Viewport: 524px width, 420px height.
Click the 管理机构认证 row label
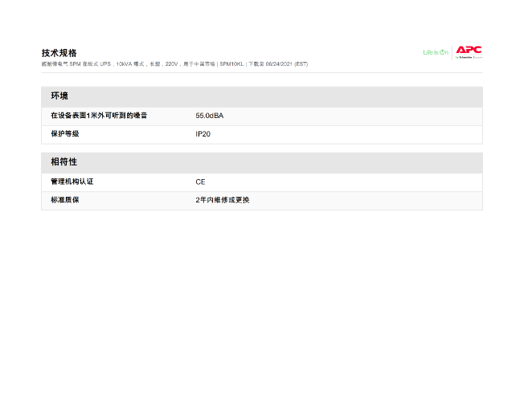pyautogui.click(x=72, y=181)
